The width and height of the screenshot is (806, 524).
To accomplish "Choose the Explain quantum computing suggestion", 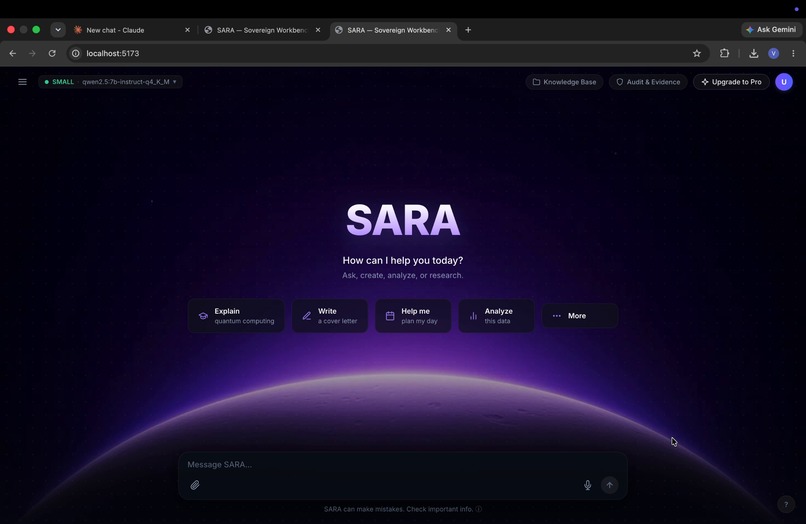I will tap(236, 316).
